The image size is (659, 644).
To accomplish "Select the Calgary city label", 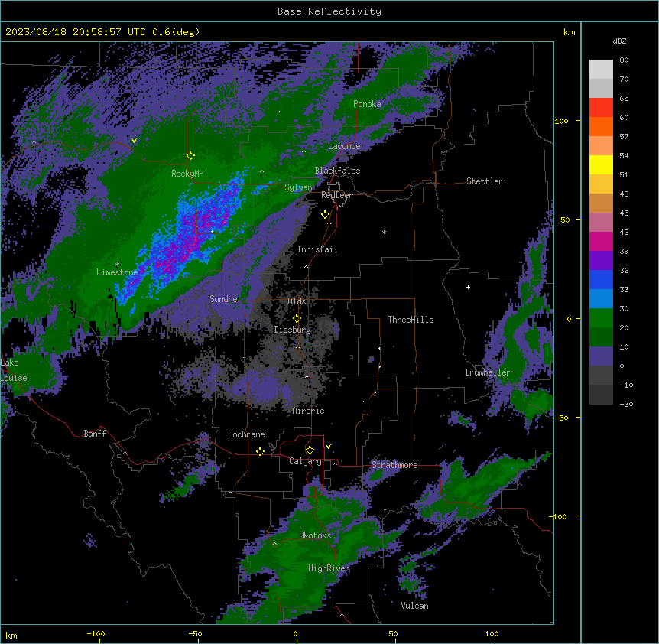I will click(x=305, y=461).
